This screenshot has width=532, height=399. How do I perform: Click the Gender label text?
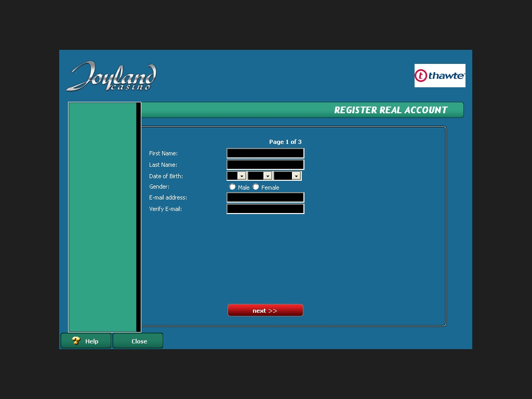(x=159, y=187)
